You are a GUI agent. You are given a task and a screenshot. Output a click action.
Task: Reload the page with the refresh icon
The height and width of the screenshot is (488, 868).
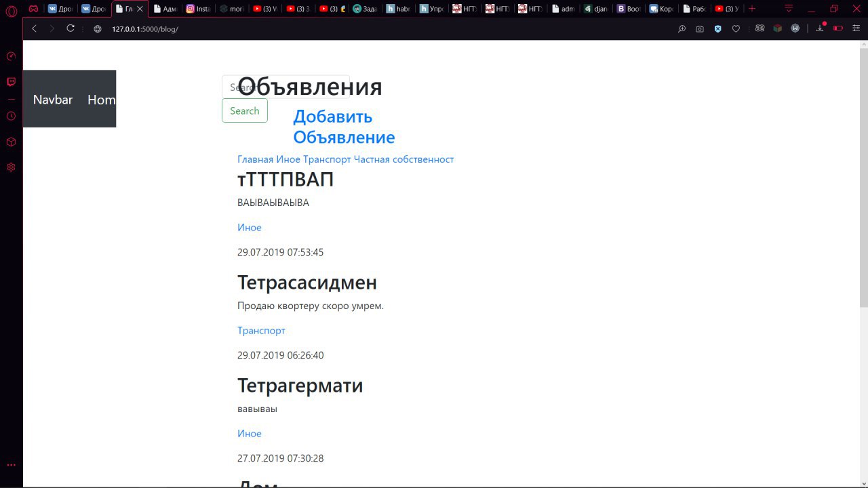pos(70,28)
